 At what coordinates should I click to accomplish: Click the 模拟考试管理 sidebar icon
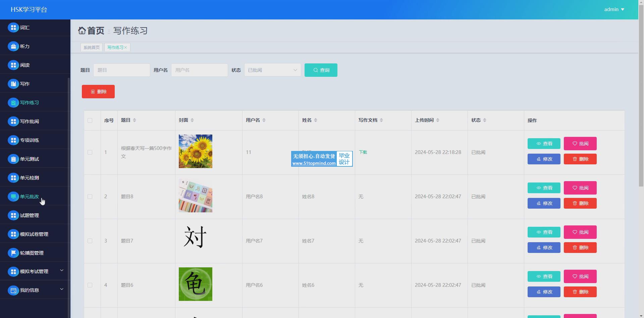tap(13, 271)
